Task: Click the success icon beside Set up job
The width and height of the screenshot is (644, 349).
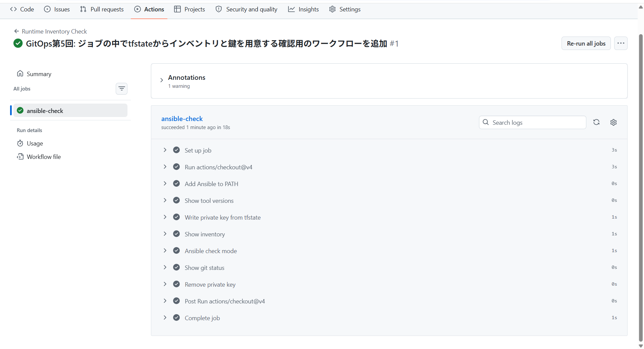Action: click(176, 150)
